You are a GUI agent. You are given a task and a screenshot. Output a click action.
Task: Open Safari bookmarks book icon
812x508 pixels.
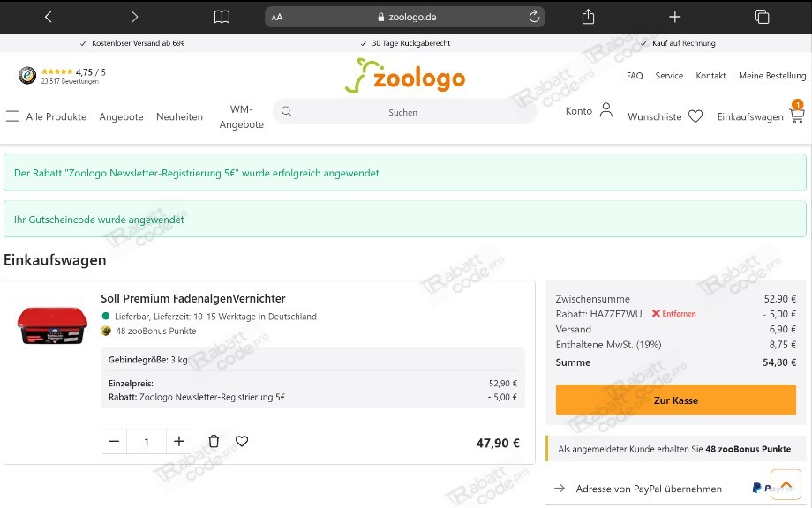222,17
